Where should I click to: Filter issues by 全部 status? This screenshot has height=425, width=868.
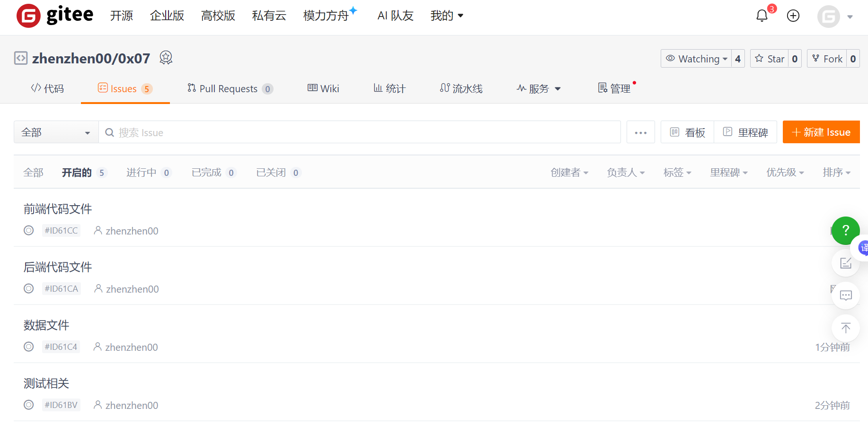click(x=33, y=172)
